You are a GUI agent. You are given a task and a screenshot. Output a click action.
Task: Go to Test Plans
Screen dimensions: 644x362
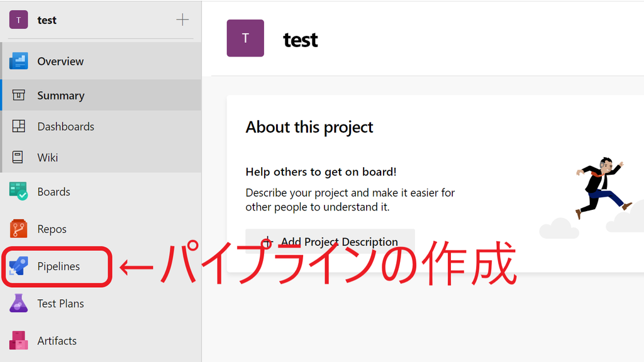click(x=101, y=304)
